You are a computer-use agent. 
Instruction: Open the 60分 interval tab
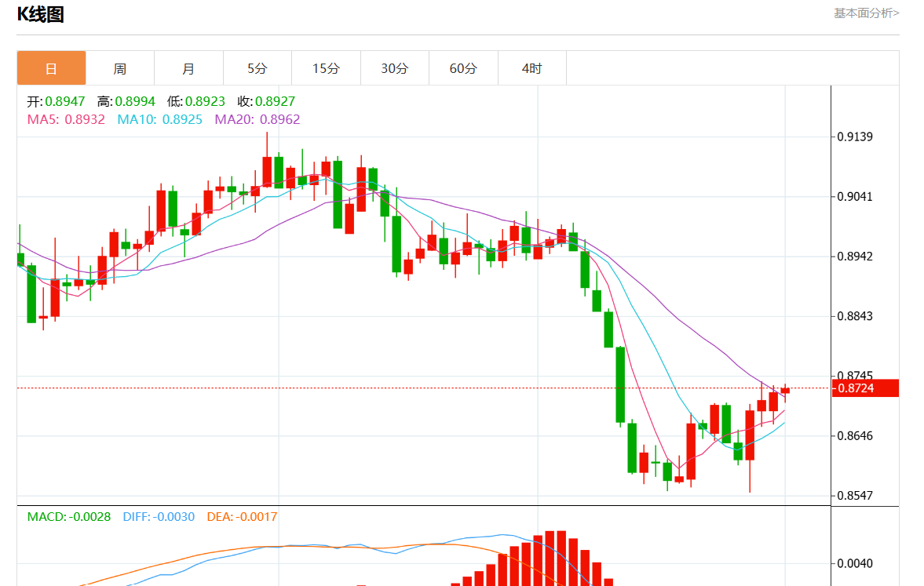coord(463,68)
